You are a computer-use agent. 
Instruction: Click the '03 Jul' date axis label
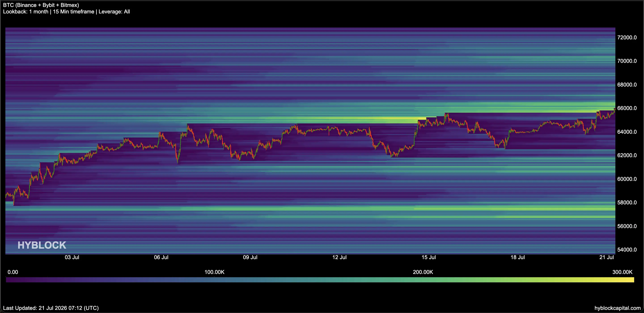point(72,257)
